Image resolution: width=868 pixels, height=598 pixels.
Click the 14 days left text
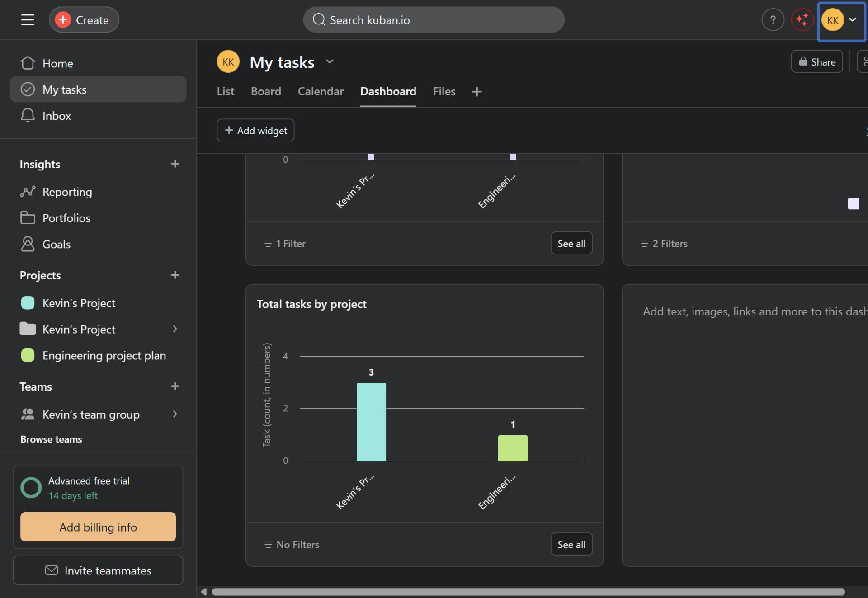tap(73, 495)
